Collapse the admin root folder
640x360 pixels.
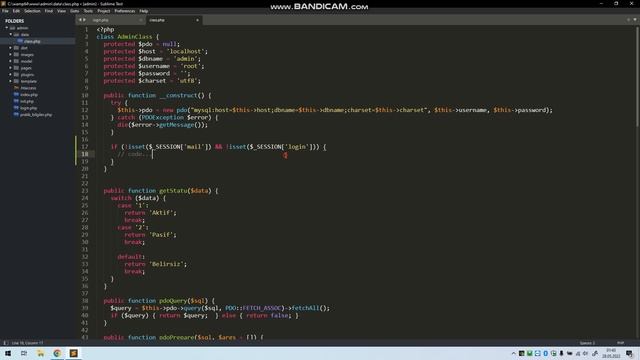(7, 28)
